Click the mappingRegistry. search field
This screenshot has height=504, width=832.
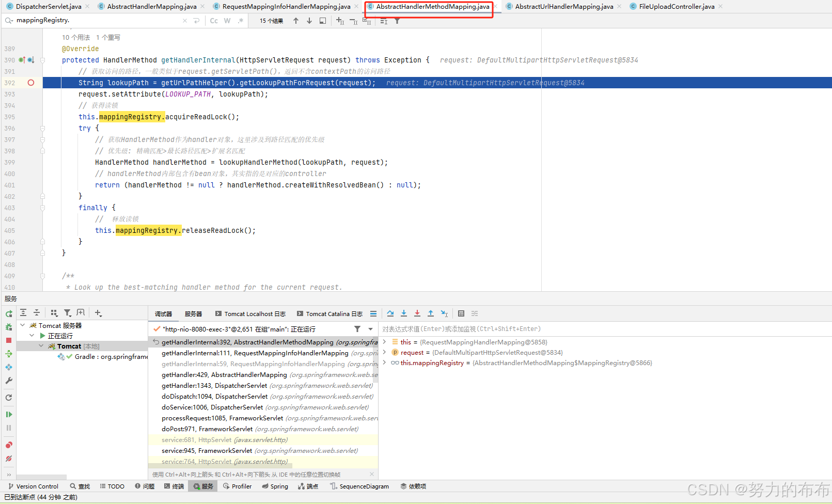pos(98,21)
